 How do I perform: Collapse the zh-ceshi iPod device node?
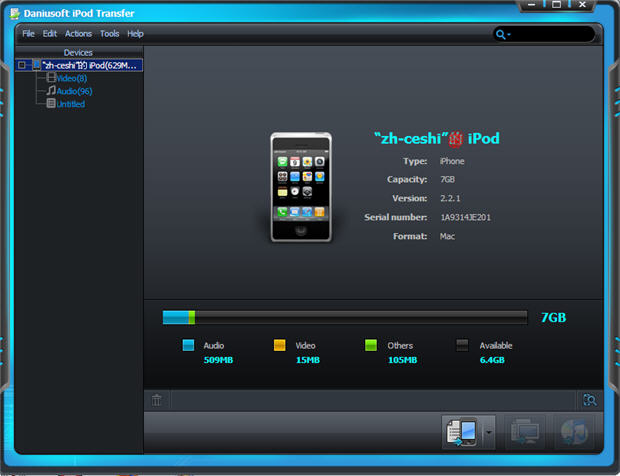(x=22, y=65)
